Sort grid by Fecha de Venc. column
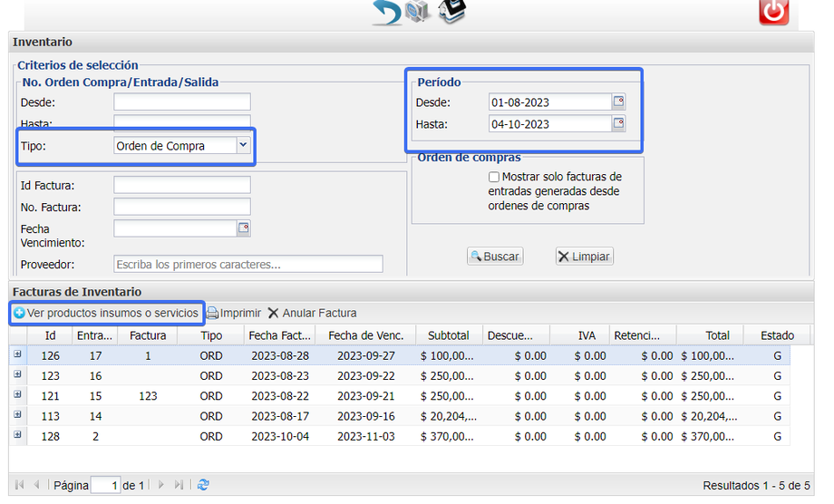 [365, 335]
